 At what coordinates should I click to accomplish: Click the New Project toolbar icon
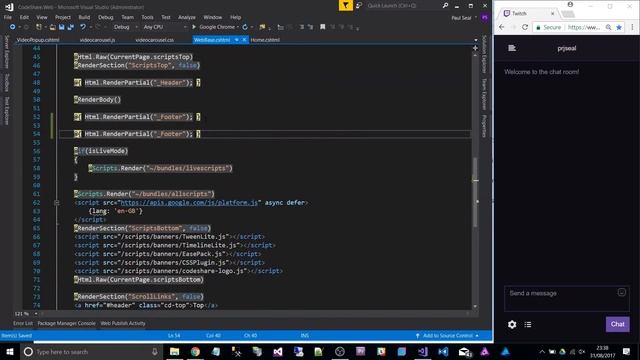(39, 27)
